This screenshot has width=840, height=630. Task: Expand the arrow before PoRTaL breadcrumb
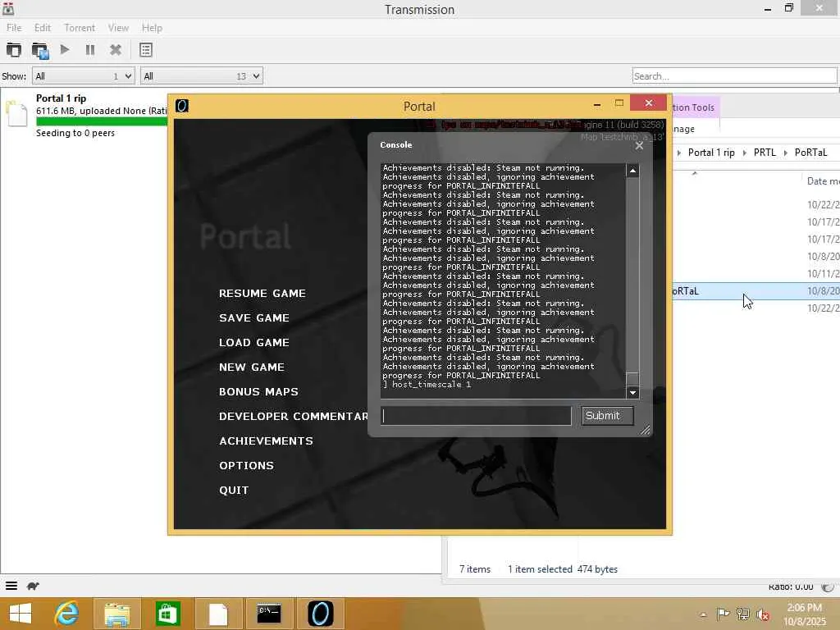(x=785, y=153)
